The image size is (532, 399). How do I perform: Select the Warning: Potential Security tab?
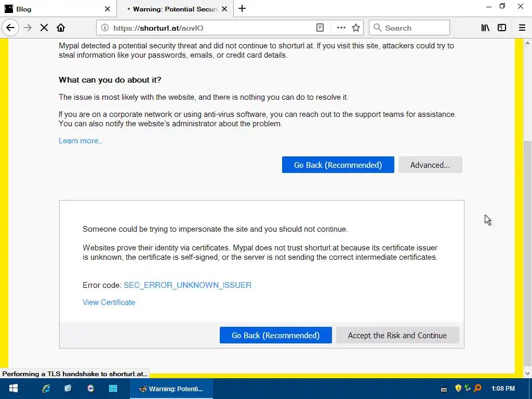point(175,9)
